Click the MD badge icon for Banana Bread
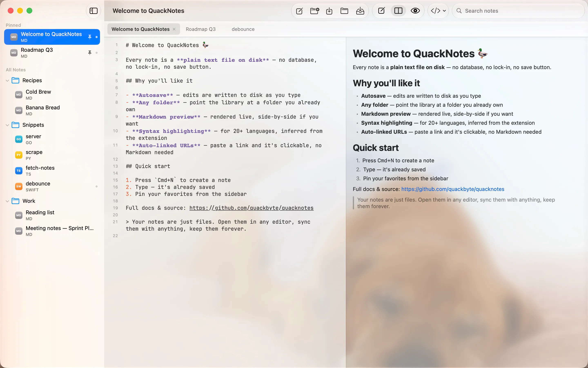Viewport: 588px width, 368px height. point(19,110)
